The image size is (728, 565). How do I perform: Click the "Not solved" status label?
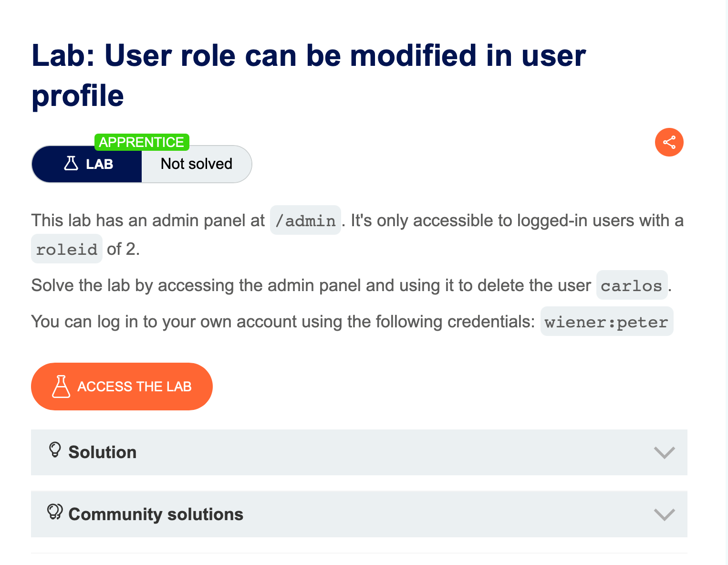[x=196, y=164]
